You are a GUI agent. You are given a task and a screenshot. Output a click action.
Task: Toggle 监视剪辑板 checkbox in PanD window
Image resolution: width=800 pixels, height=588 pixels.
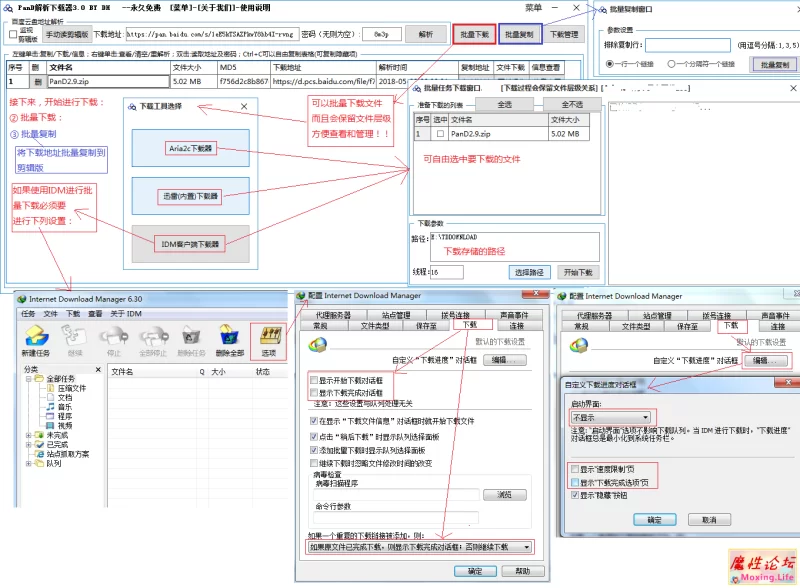13,34
